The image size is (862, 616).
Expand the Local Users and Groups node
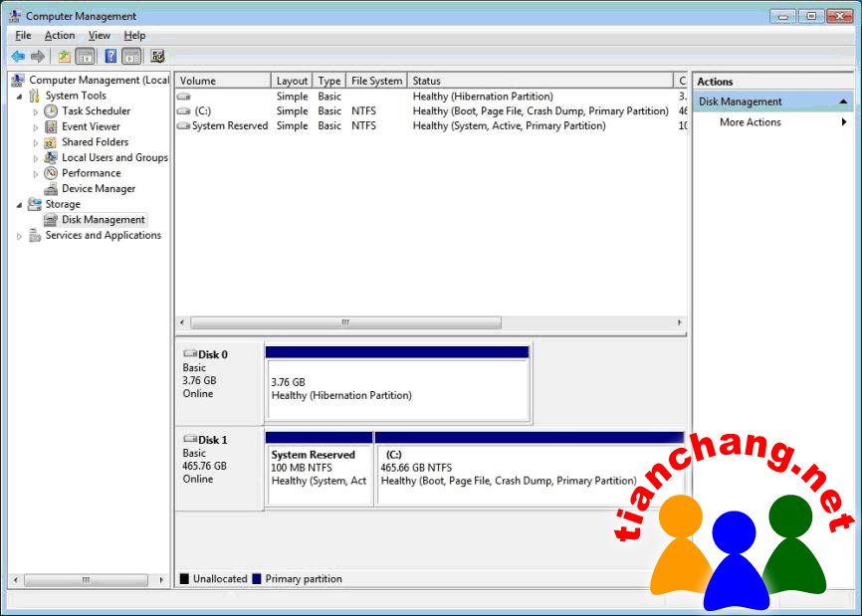coord(36,158)
